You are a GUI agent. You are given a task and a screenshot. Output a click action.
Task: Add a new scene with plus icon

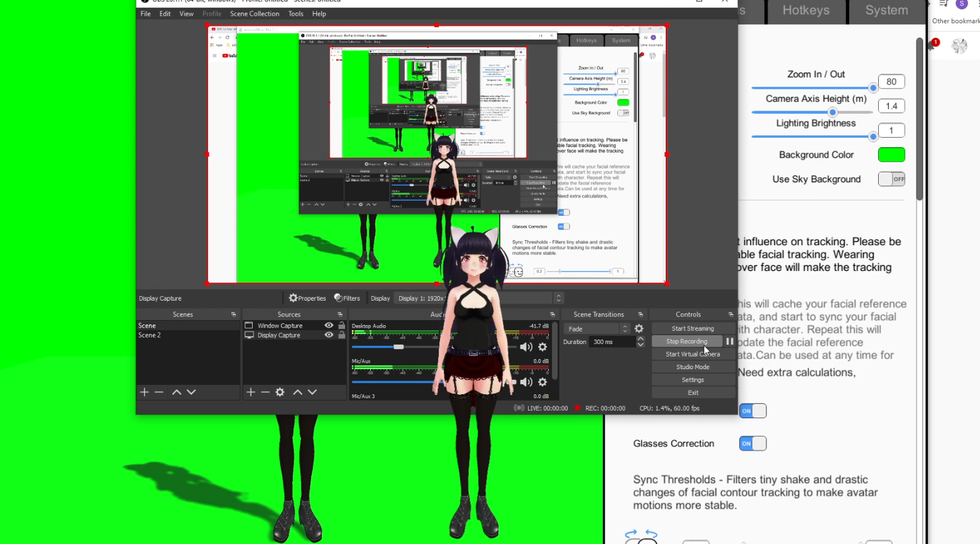(145, 392)
